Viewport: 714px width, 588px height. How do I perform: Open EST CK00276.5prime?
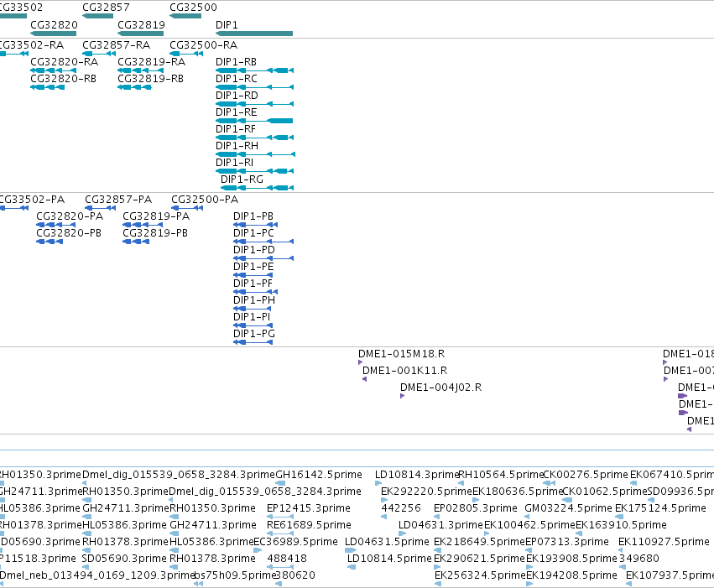tap(586, 475)
